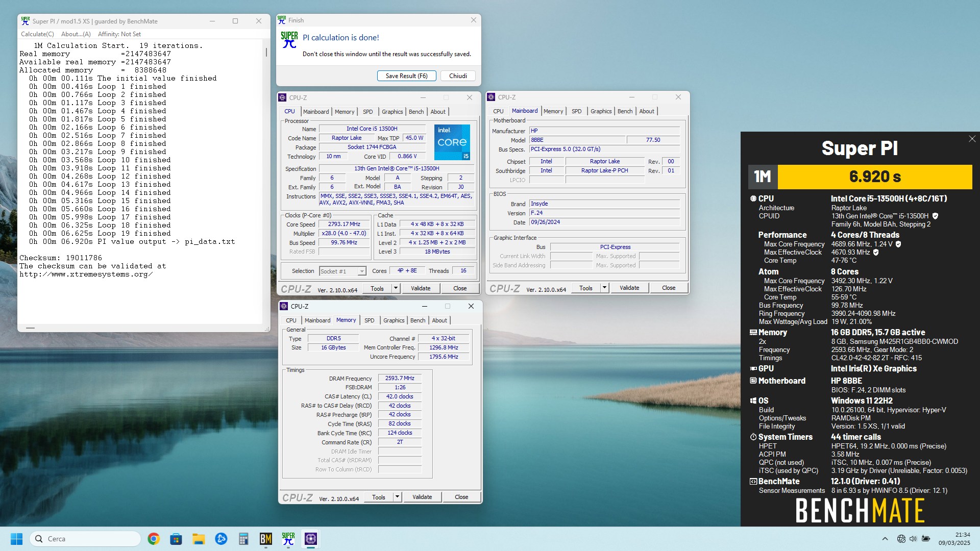
Task: Open network status tray icon
Action: click(901, 539)
